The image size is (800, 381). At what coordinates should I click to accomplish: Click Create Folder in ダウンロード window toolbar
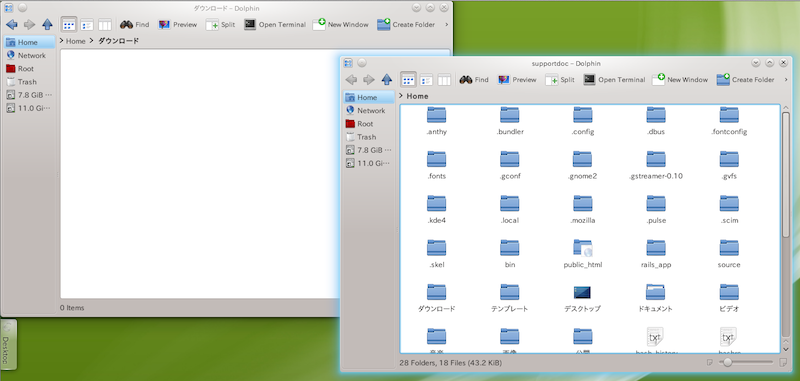(x=406, y=24)
